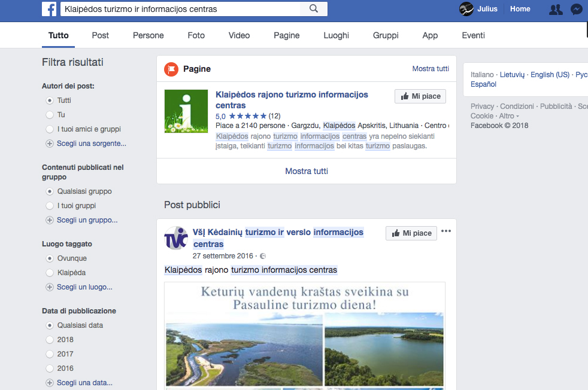Screen dimensions: 588x390
Task: Select 'Tu' post author radio button
Action: [50, 115]
